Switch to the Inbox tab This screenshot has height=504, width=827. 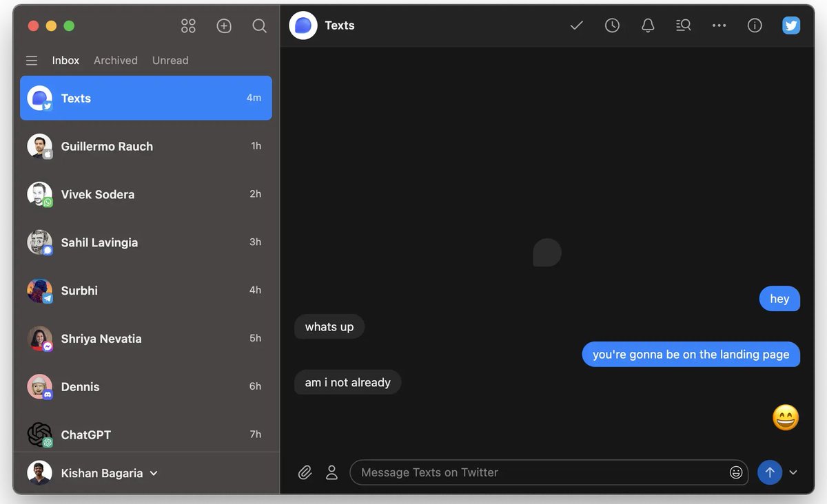(65, 61)
